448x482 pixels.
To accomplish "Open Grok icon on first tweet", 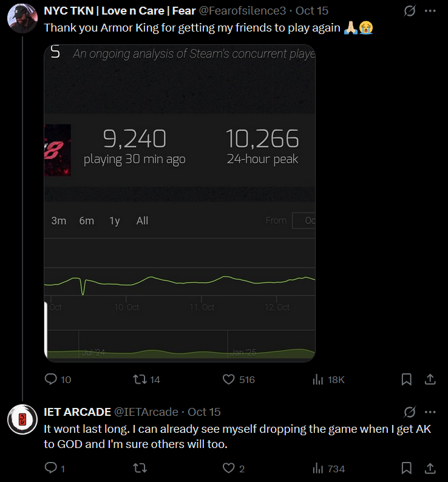I will [410, 11].
